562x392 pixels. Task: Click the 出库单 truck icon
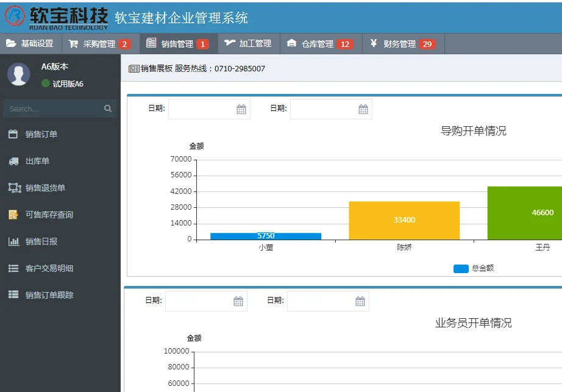tap(13, 161)
